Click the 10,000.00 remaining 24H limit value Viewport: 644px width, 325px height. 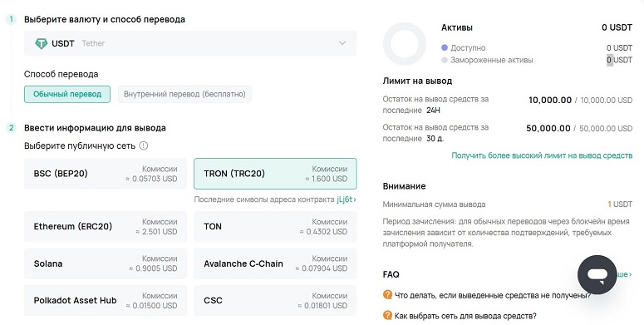550,100
